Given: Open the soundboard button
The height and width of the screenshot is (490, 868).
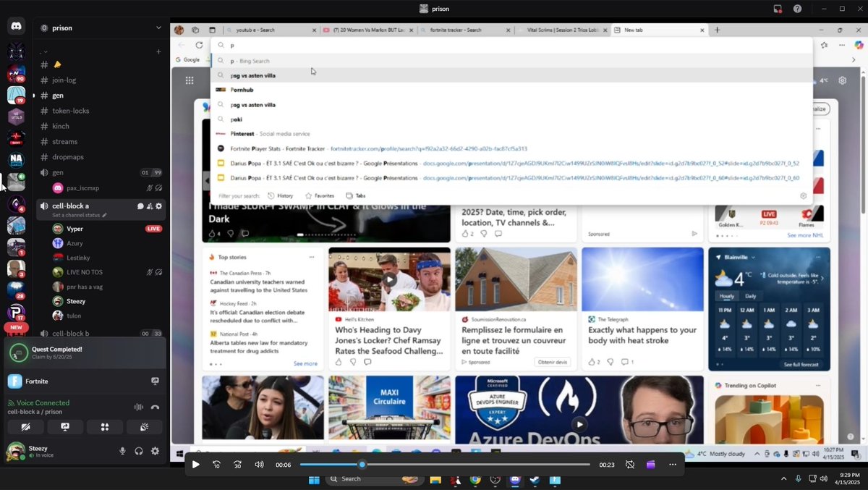Looking at the screenshot, I should (x=144, y=427).
